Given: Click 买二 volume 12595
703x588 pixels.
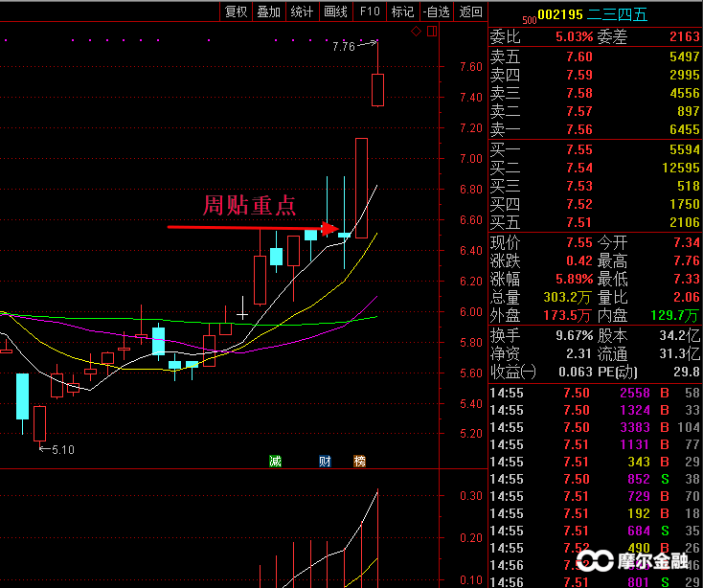Looking at the screenshot, I should point(681,168).
